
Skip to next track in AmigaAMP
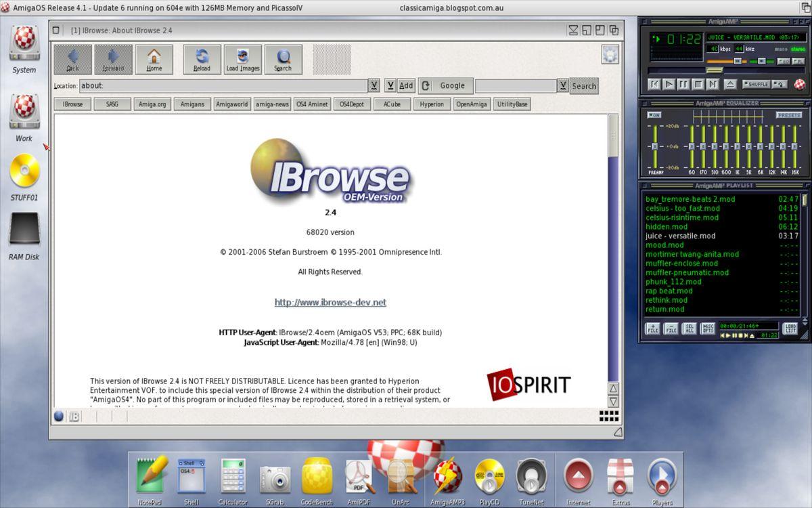pos(713,85)
